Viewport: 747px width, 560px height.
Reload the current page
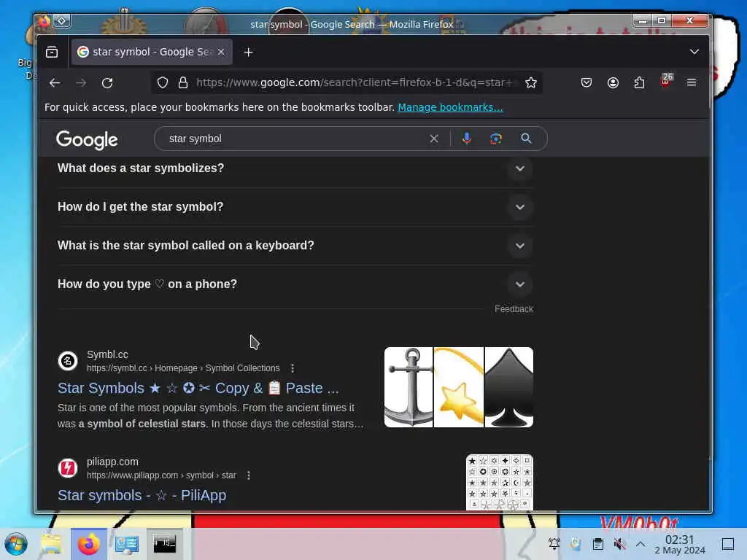point(107,83)
